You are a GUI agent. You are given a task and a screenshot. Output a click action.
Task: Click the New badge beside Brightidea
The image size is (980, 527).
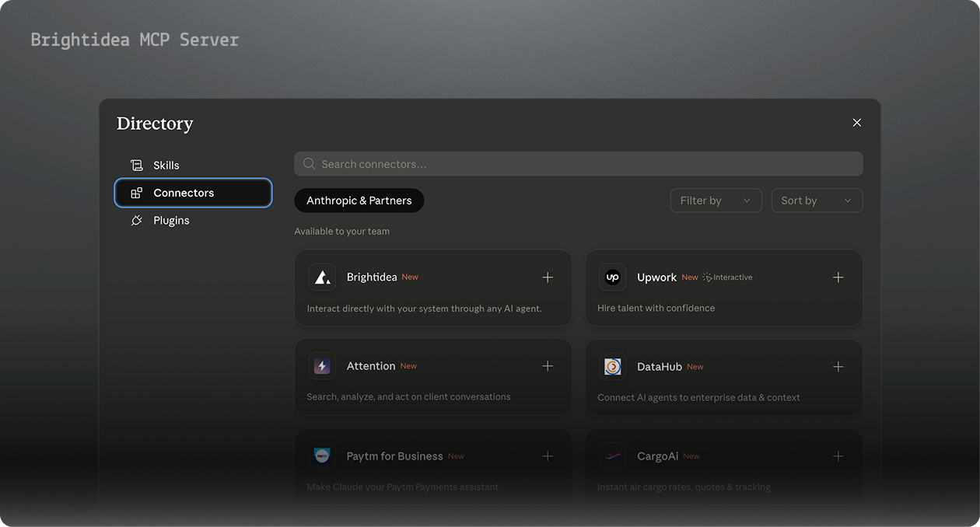(410, 277)
